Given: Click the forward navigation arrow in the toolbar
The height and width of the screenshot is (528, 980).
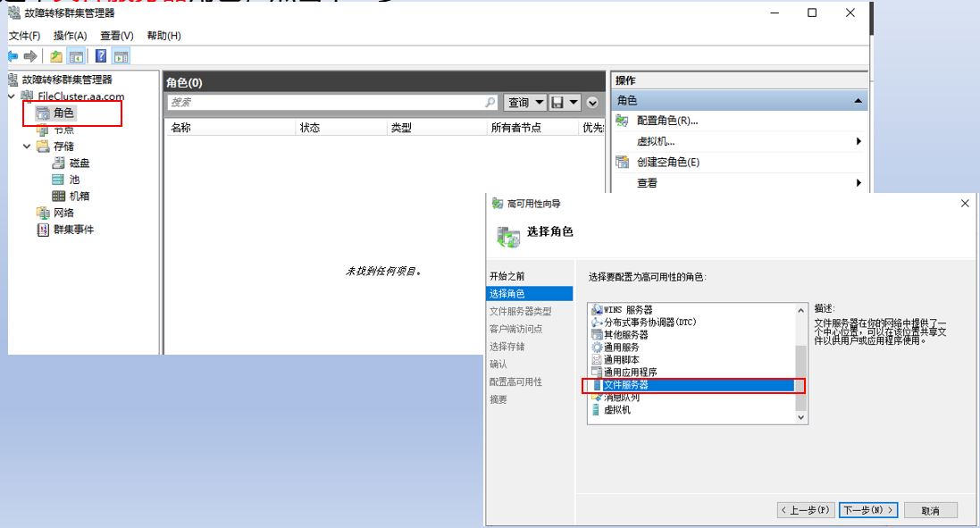Looking at the screenshot, I should coord(29,54).
